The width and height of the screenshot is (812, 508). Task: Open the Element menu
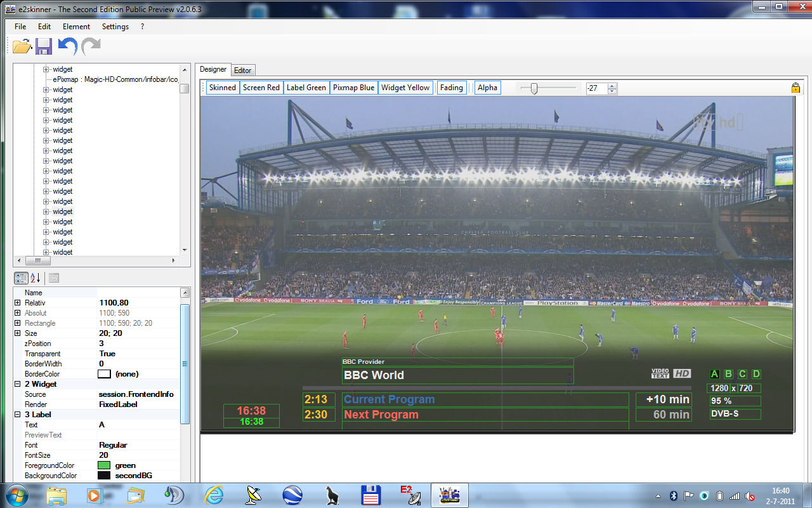[x=77, y=27]
